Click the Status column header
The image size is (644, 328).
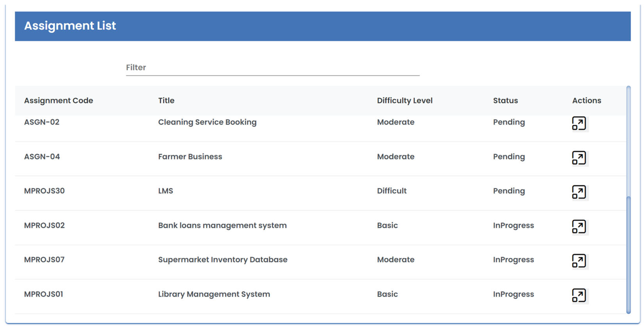pos(505,100)
